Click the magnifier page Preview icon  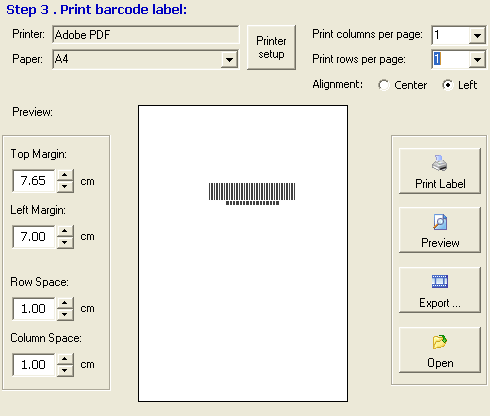[440, 222]
